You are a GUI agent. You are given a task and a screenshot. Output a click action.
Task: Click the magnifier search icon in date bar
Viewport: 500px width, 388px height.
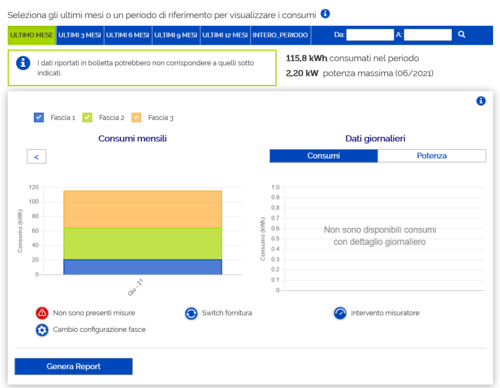coord(461,34)
